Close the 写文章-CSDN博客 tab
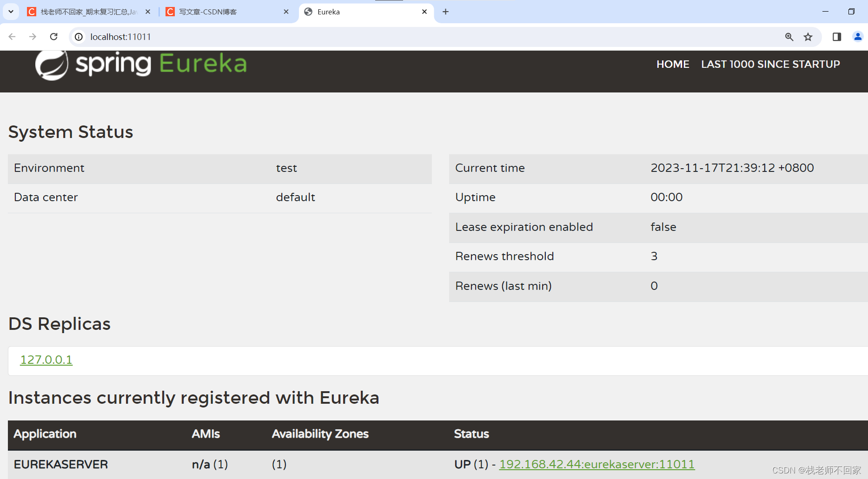Image resolution: width=868 pixels, height=479 pixels. pyautogui.click(x=286, y=12)
